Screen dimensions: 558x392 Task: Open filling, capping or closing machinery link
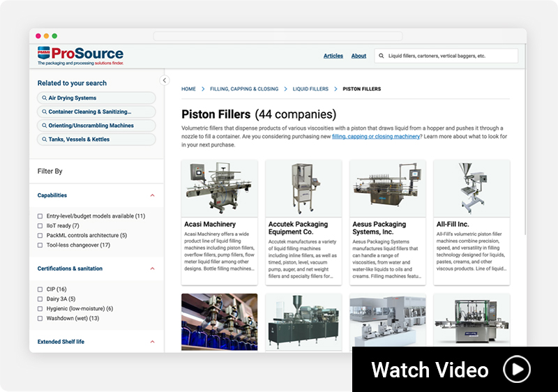(x=376, y=137)
